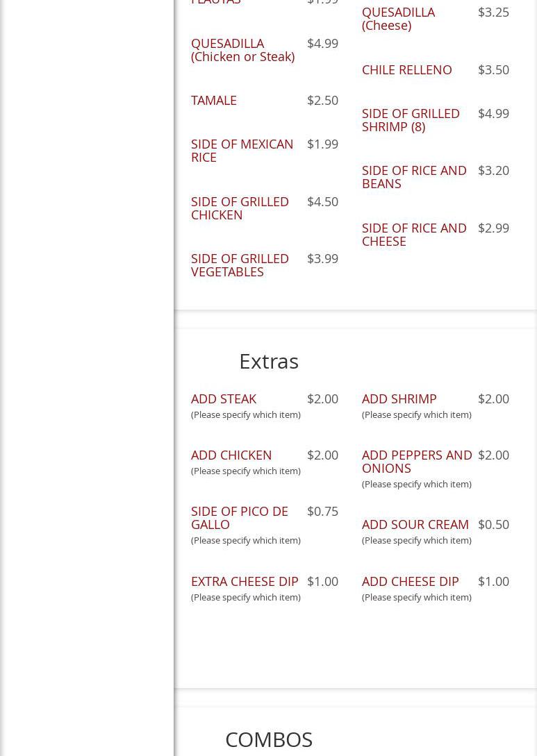537x756 pixels.
Task: Click the Add Chicken extra
Action: (231, 455)
